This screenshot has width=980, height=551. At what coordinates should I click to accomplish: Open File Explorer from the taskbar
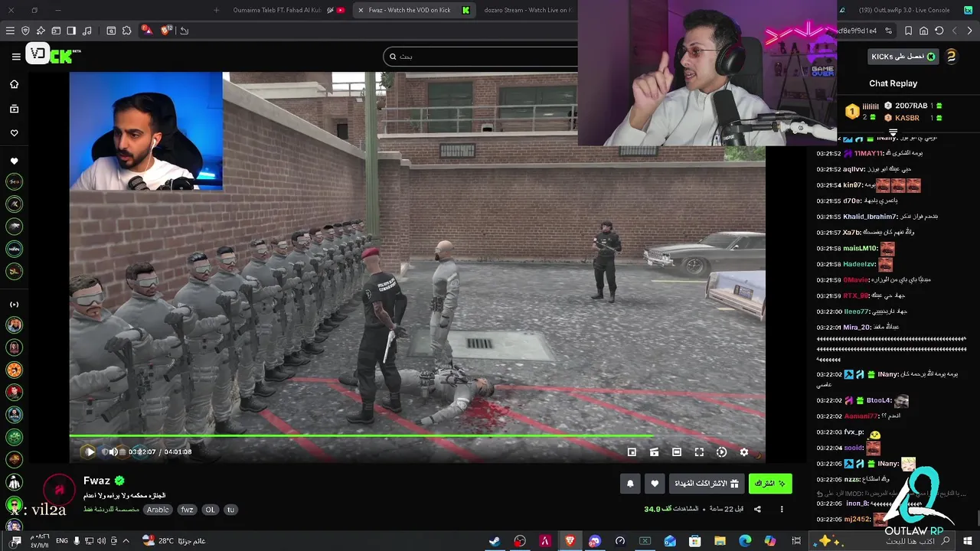point(720,541)
